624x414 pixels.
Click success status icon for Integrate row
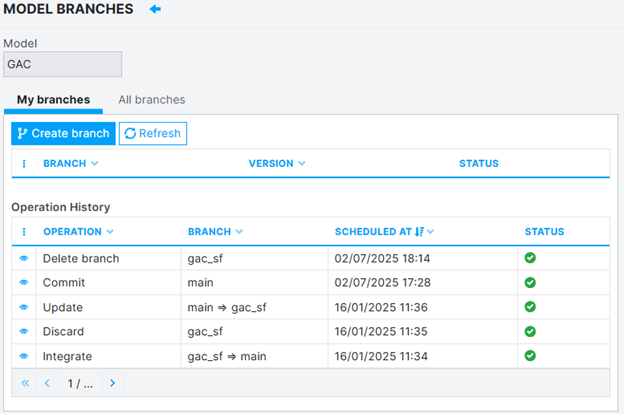530,356
